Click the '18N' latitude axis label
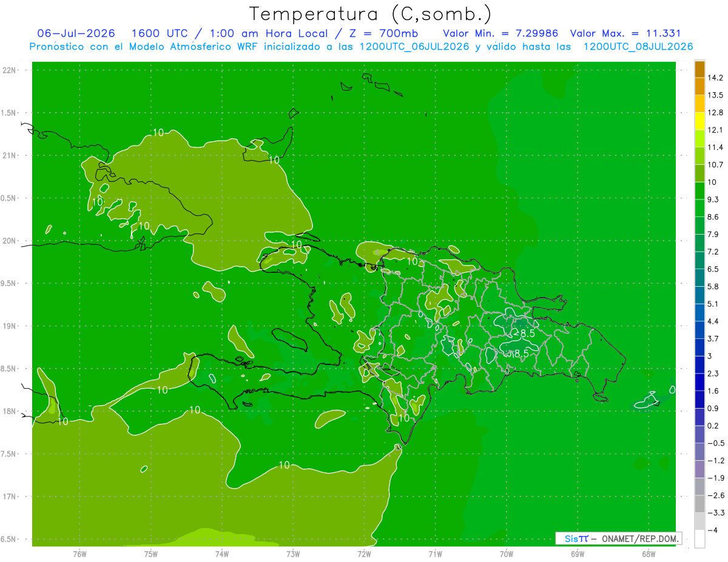Image resolution: width=728 pixels, height=562 pixels. (10, 412)
